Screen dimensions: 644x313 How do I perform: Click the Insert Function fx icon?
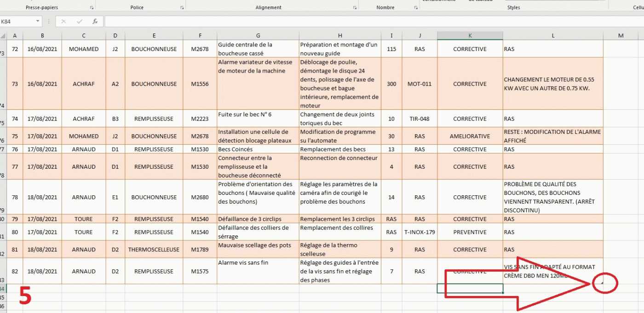coord(95,22)
